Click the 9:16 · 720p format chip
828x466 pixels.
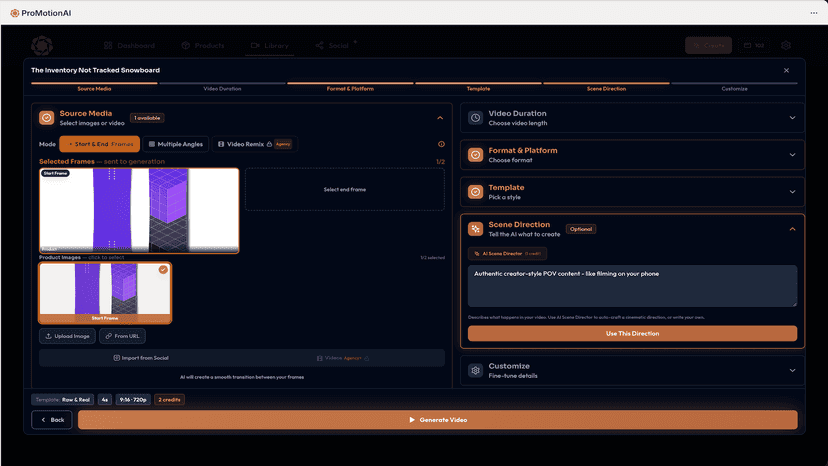coord(133,399)
